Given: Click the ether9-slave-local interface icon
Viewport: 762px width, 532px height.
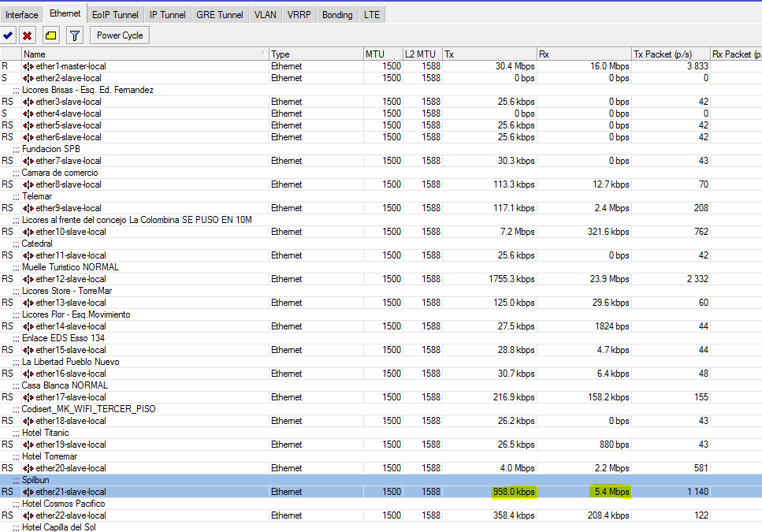Looking at the screenshot, I should (x=28, y=208).
